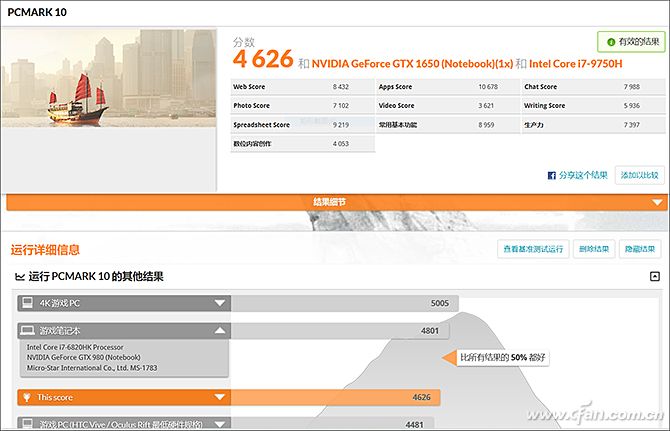Click the 5005 score bar
The width and height of the screenshot is (670, 431).
344,303
